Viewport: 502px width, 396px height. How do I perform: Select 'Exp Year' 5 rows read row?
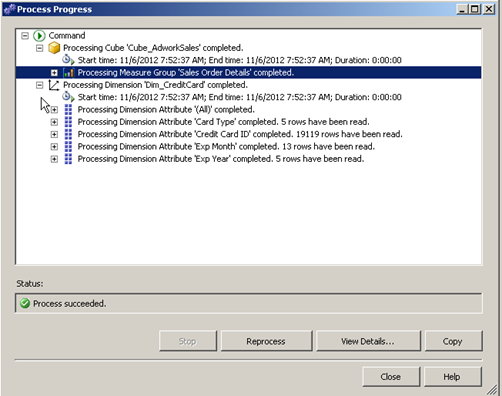[221, 159]
